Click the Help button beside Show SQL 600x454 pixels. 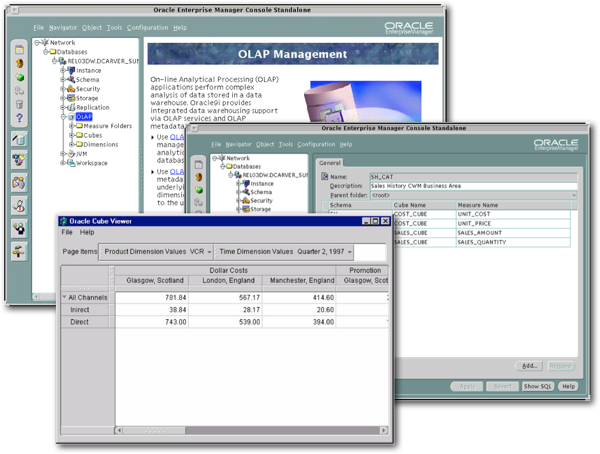568,386
